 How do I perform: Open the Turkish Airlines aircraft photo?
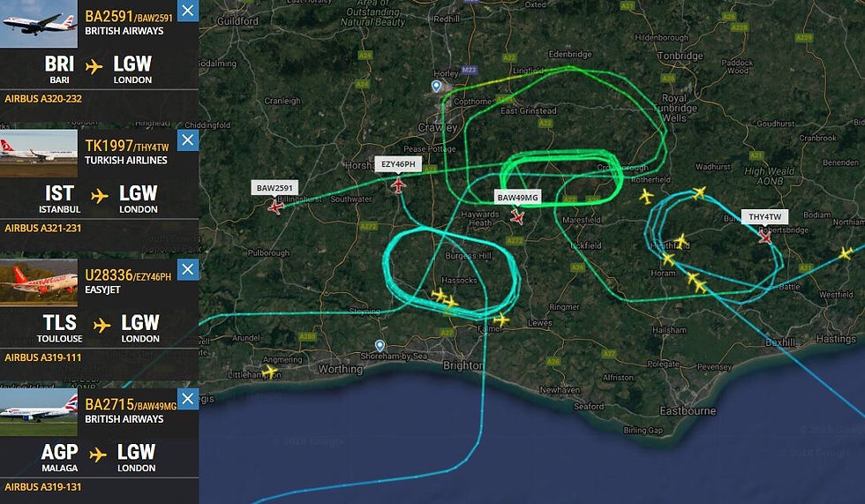point(39,154)
